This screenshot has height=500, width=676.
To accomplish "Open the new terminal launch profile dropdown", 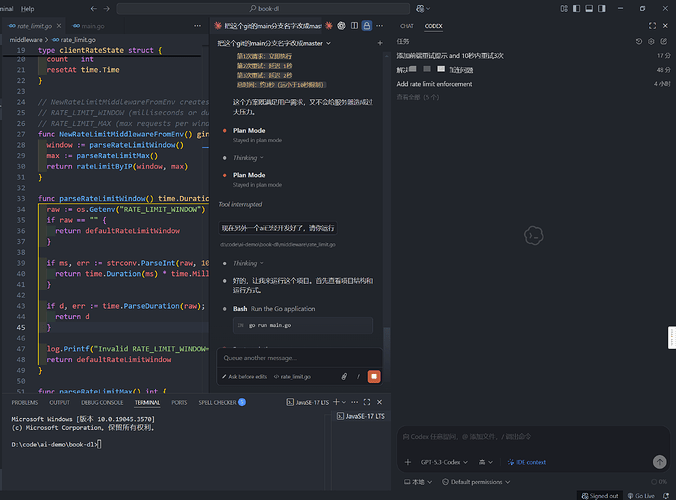I will 344,402.
